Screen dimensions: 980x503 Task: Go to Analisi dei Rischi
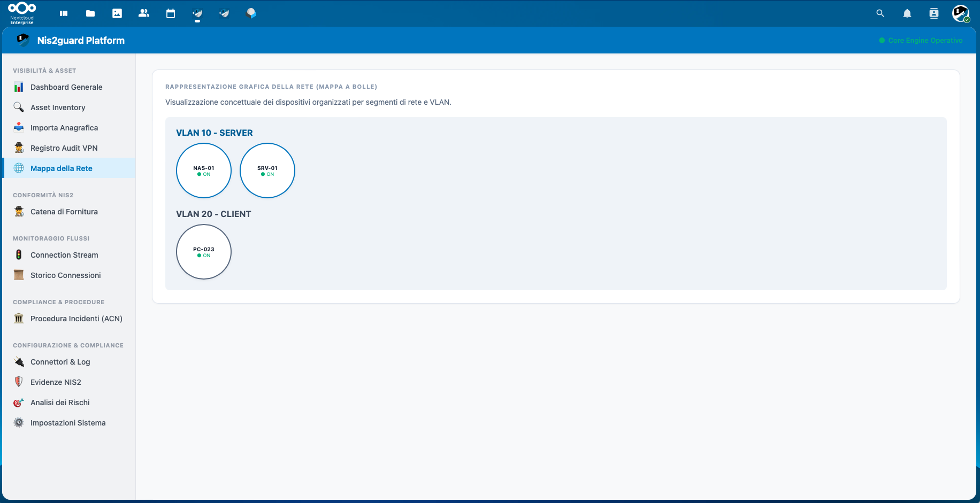tap(69, 403)
